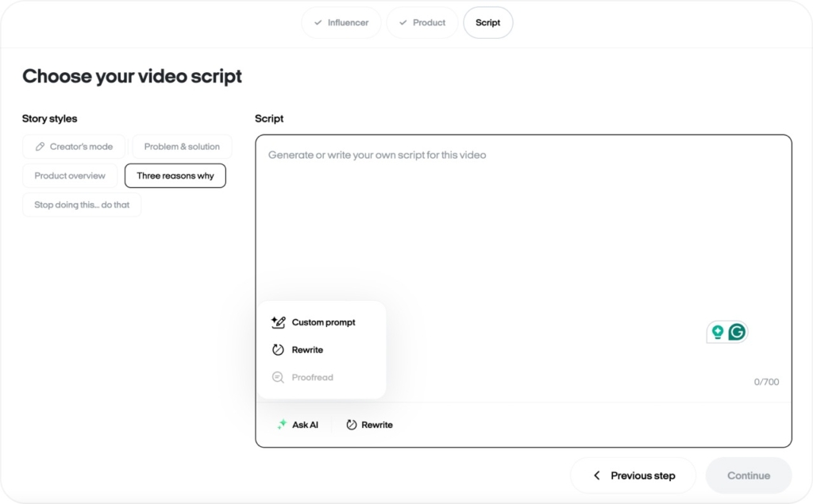Viewport: 813px width, 504px height.
Task: Click the Proofread magnifier icon
Action: [x=278, y=378]
